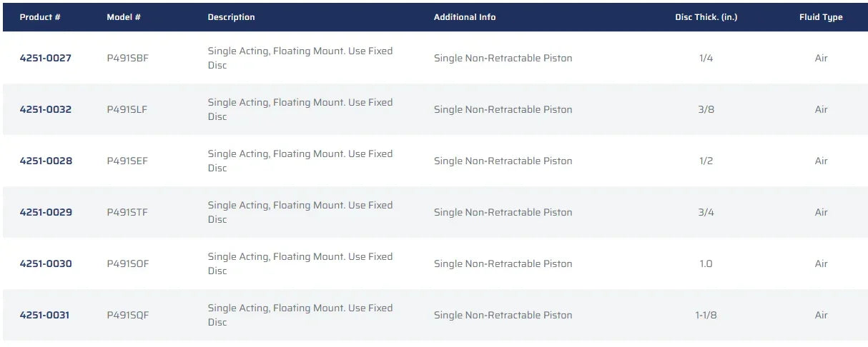The width and height of the screenshot is (868, 347).
Task: Open product link 4251-0030
Action: click(46, 263)
